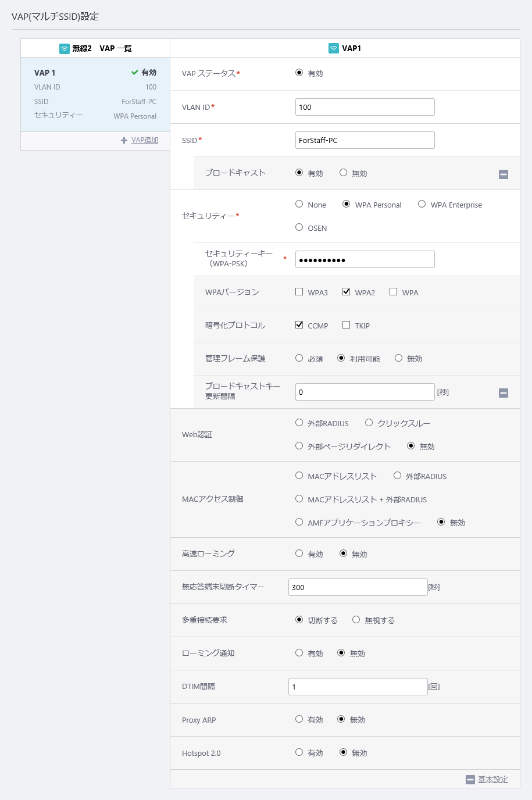This screenshot has height=800, width=532.
Task: Click the plus icon for VAP追加
Action: 124,140
